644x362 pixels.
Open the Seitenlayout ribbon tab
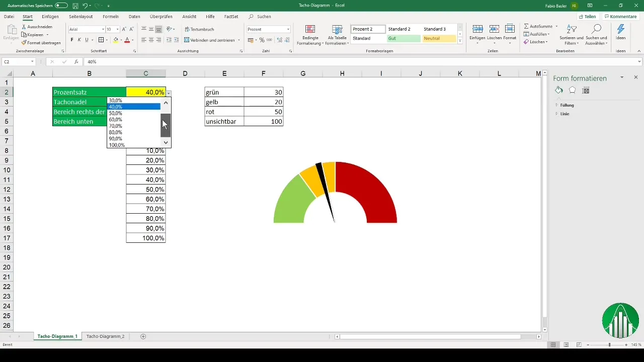[x=80, y=17]
